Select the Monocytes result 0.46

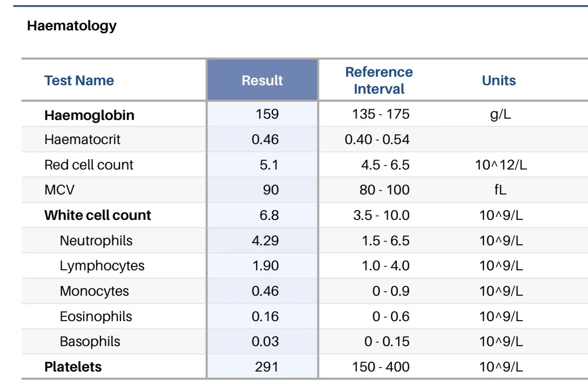pyautogui.click(x=265, y=291)
